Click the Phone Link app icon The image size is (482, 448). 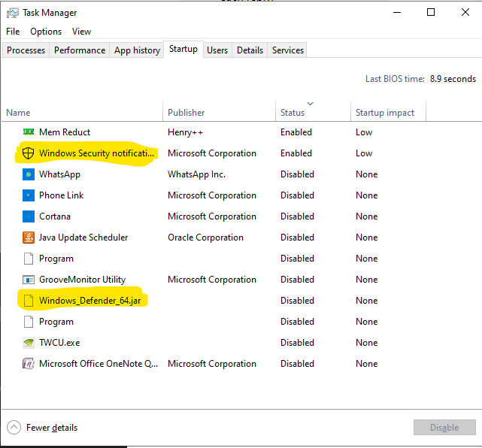[x=29, y=195]
